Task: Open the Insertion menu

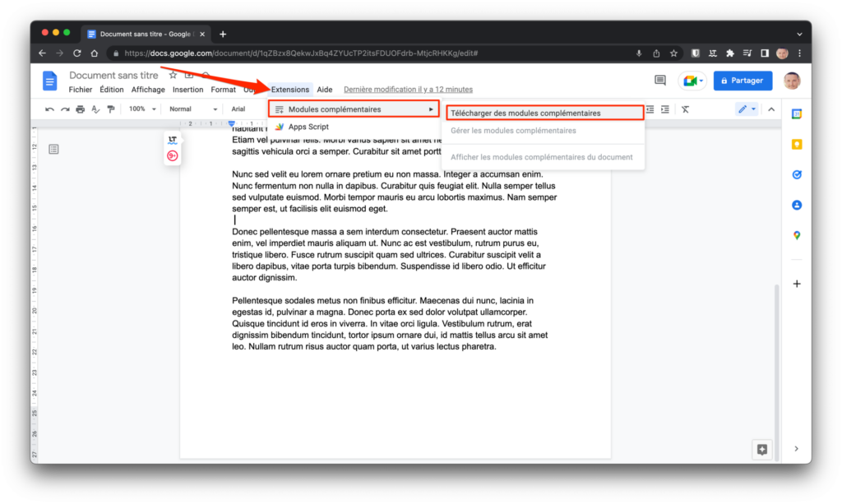Action: click(x=188, y=90)
